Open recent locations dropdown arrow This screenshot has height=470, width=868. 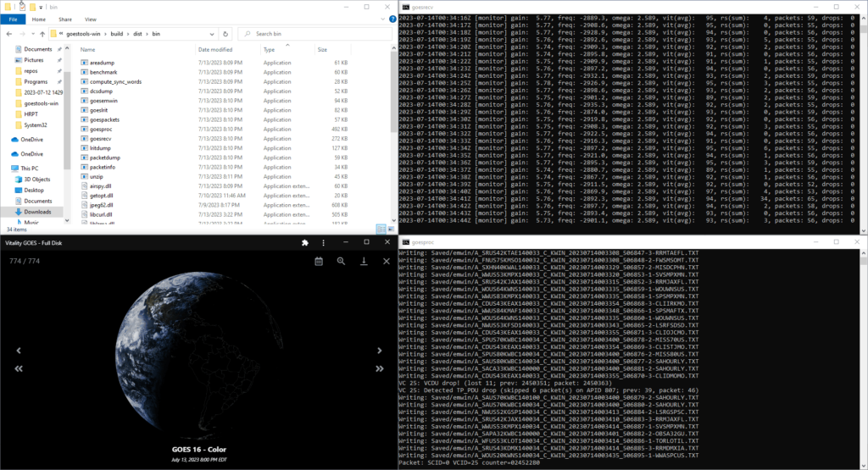pos(33,34)
